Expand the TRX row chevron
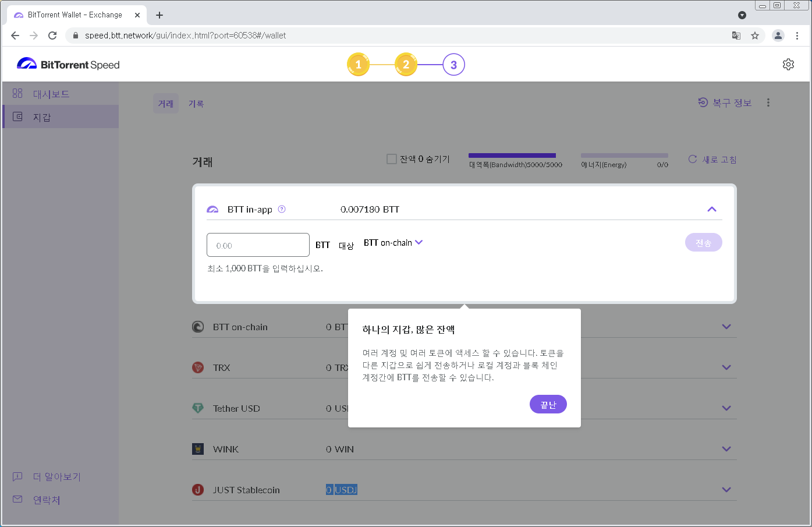Viewport: 812px width, 527px height. tap(726, 367)
